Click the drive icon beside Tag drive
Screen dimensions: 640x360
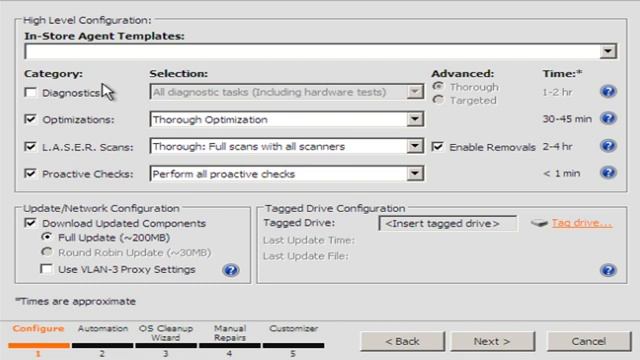pos(539,223)
